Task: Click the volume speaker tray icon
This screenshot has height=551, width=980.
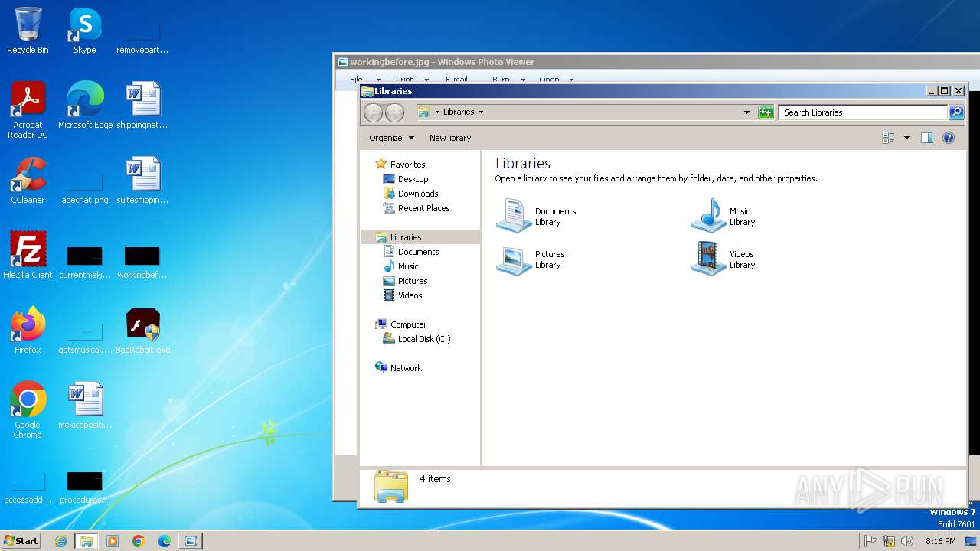Action: click(x=907, y=541)
